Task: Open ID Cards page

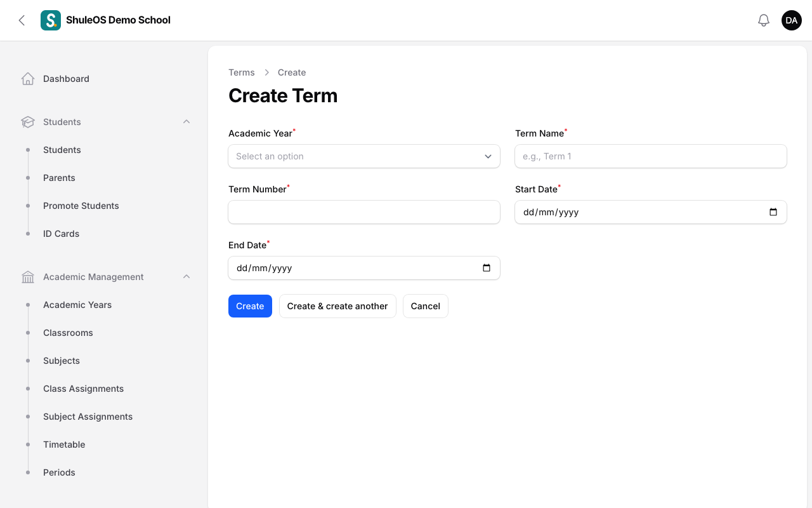Action: tap(62, 234)
